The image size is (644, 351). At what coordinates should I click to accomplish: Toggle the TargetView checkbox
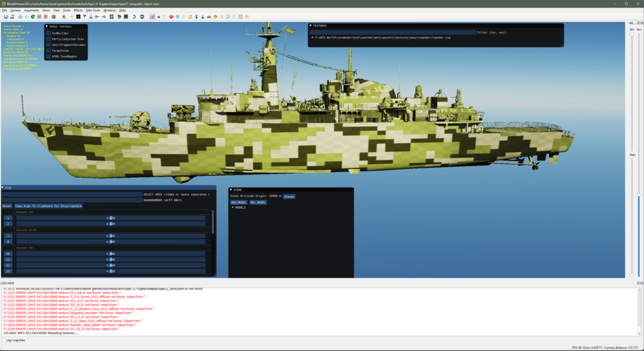point(48,50)
